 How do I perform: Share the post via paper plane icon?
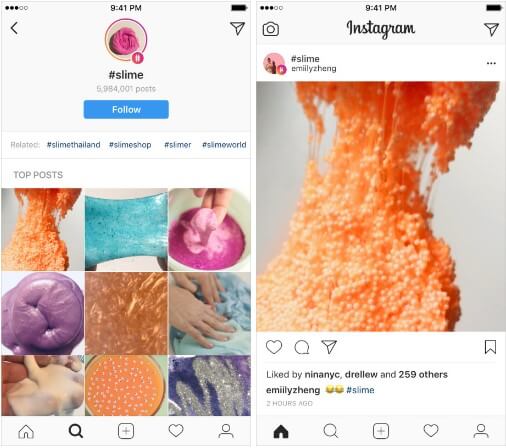tap(329, 347)
